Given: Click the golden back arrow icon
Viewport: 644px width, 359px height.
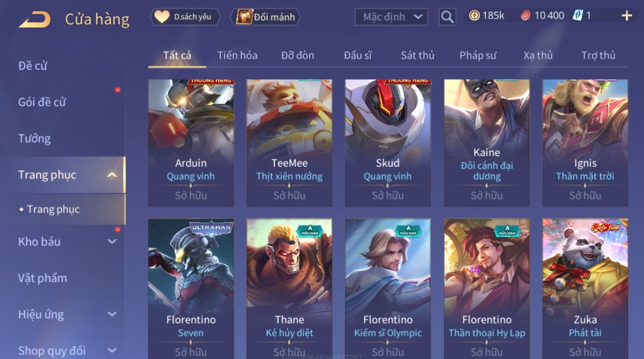Looking at the screenshot, I should [x=35, y=19].
